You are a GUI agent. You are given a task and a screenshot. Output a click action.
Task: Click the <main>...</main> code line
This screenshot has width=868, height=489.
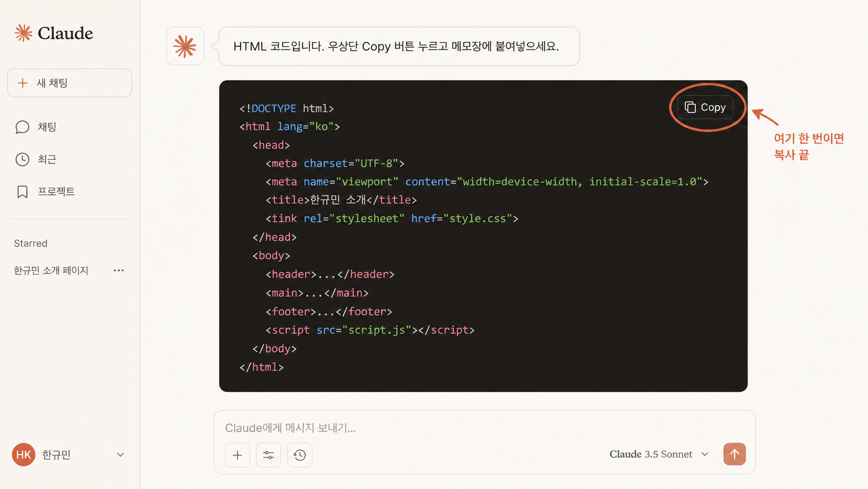pos(317,293)
